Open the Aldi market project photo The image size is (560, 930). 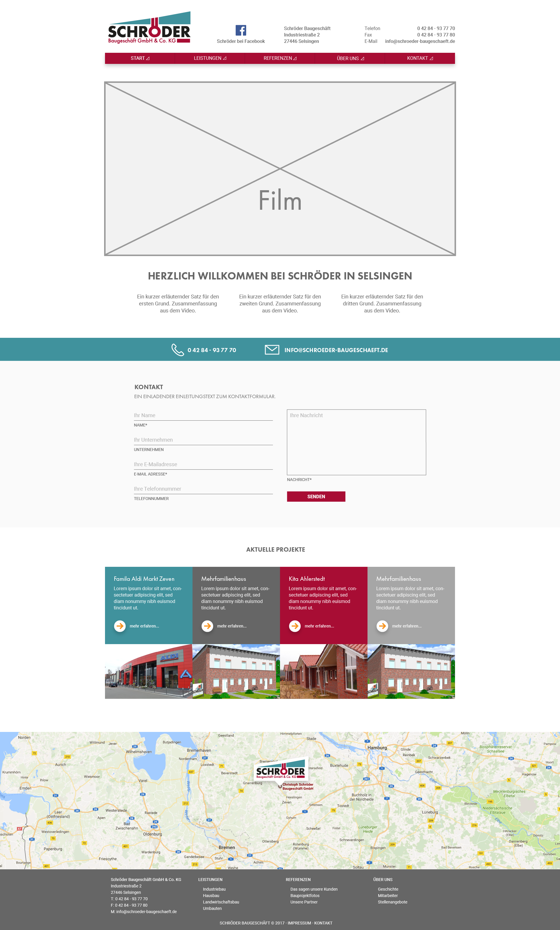point(149,671)
